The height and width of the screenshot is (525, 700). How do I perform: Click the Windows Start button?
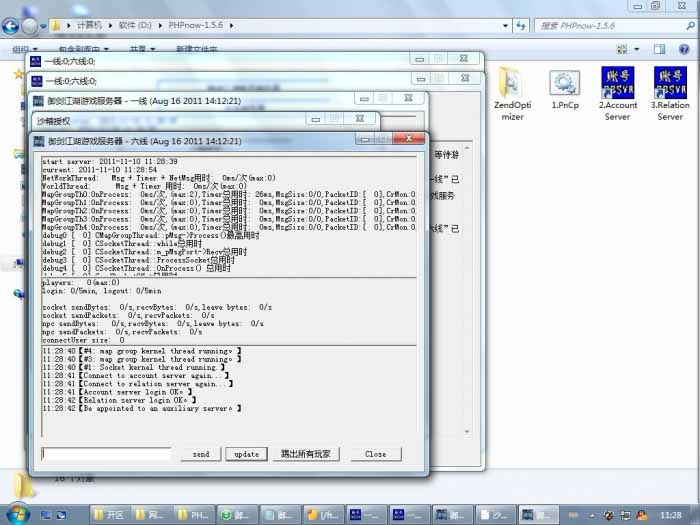pyautogui.click(x=17, y=511)
